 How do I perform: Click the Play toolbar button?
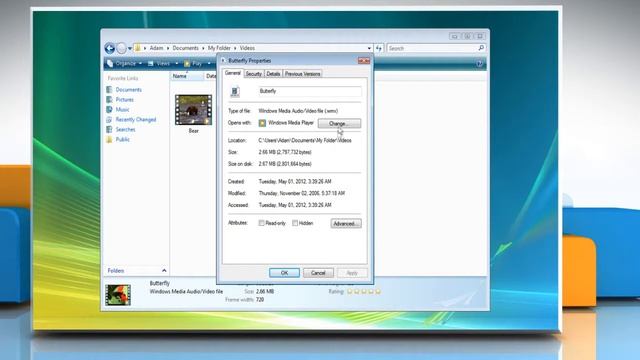point(193,64)
